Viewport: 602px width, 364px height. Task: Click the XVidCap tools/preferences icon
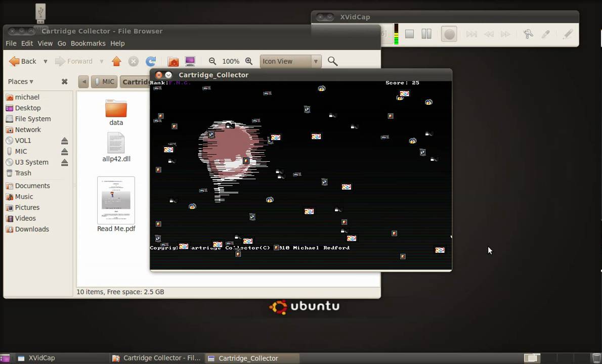(x=528, y=34)
